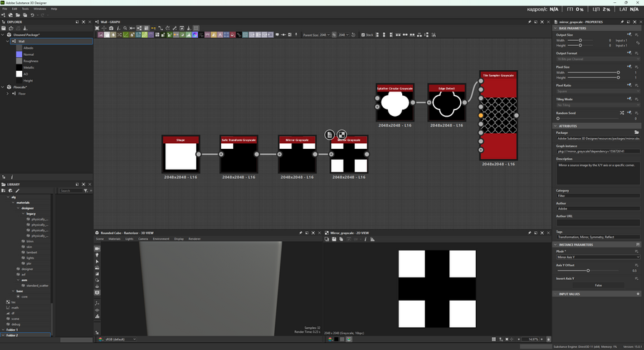Click the undo arrow in main toolbar
Screen dimensions: 644x350
point(32,15)
